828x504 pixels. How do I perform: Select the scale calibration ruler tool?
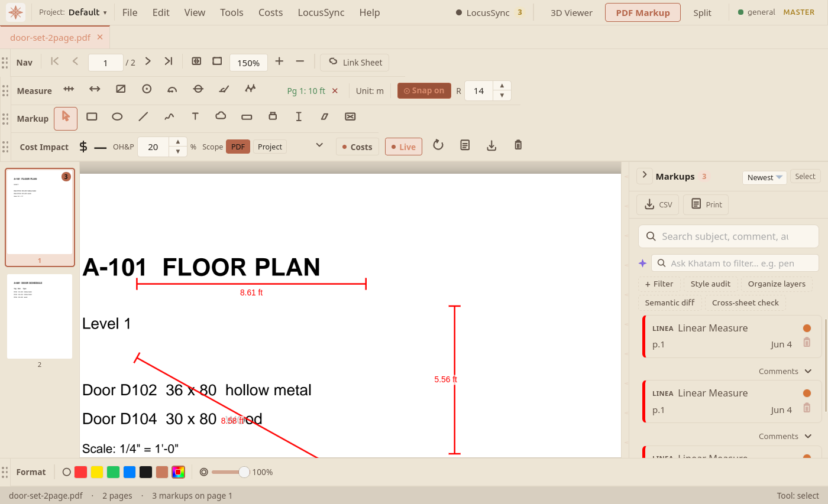tap(69, 89)
